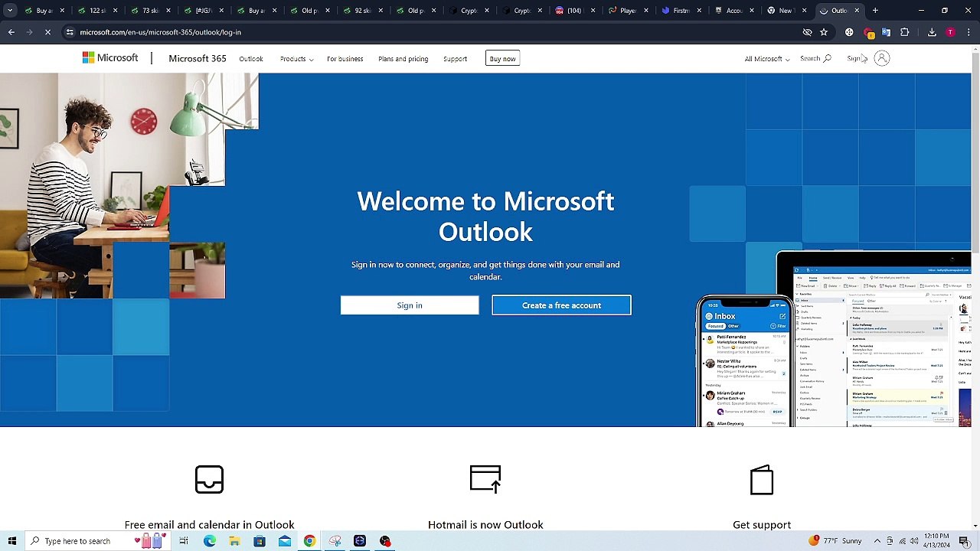Select 'Hotmail is now Outlook' heading
The image size is (980, 551).
pos(485,525)
